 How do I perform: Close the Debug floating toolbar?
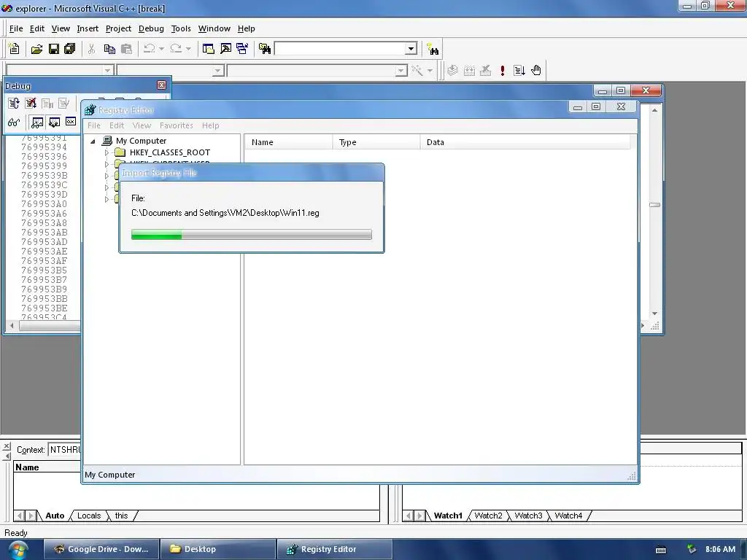pyautogui.click(x=161, y=85)
